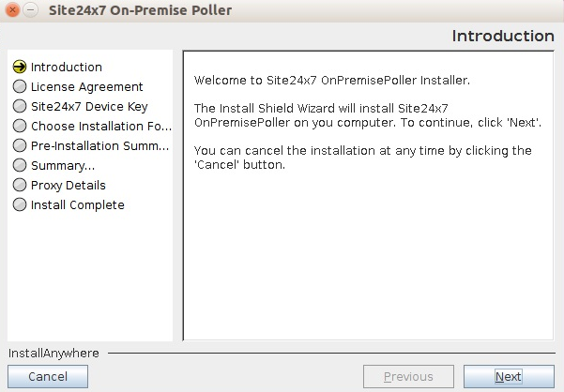Click the yellow arrow icon beside Introduction
This screenshot has width=564, height=392.
tap(19, 68)
